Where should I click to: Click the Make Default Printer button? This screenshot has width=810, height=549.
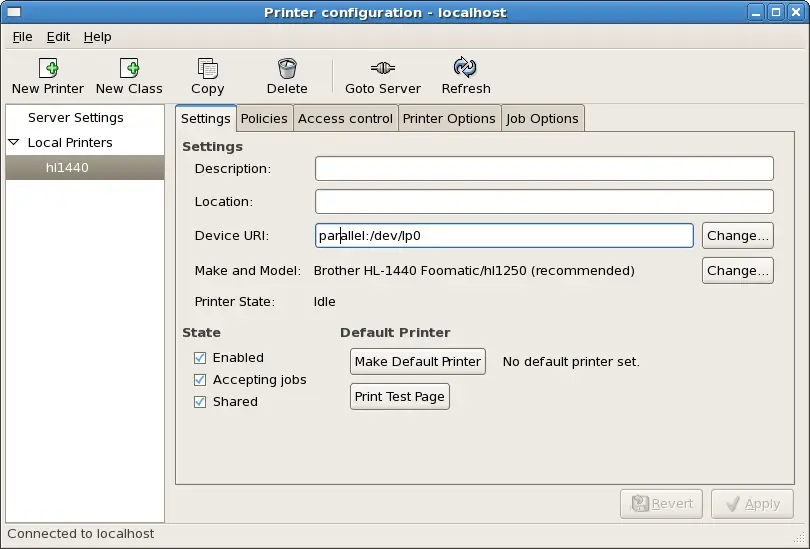coord(417,362)
